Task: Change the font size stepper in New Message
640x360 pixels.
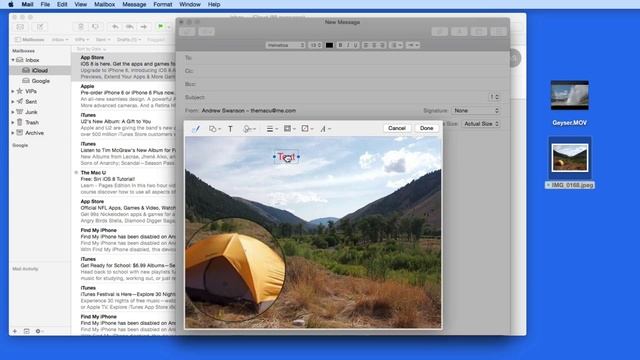Action: point(315,45)
